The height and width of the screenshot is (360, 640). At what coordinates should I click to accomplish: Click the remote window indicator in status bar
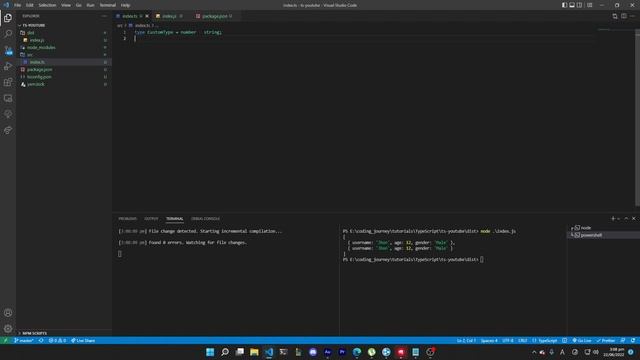(5, 340)
